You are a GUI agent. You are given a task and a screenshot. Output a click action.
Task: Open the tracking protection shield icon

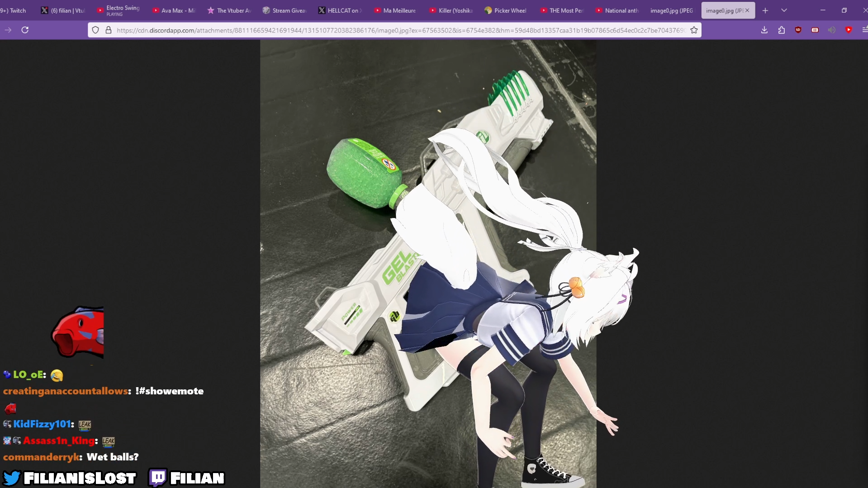[95, 30]
